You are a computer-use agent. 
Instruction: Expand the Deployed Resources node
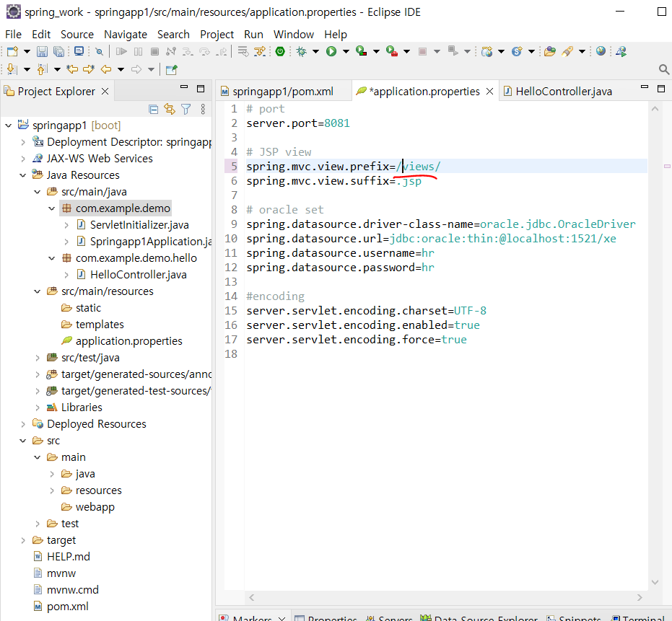tap(22, 424)
